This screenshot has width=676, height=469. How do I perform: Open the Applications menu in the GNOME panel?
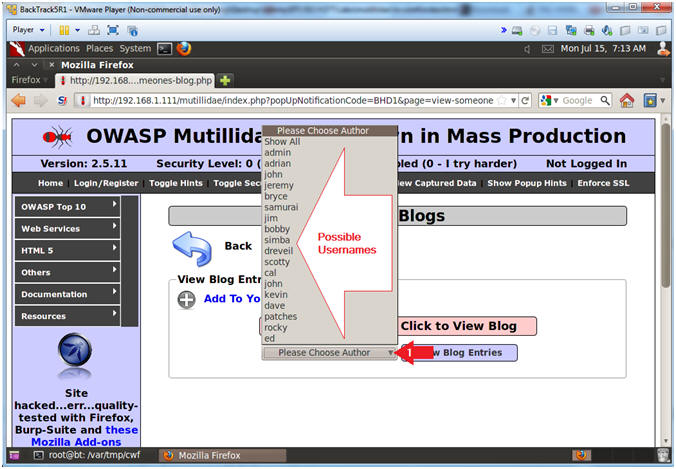54,48
